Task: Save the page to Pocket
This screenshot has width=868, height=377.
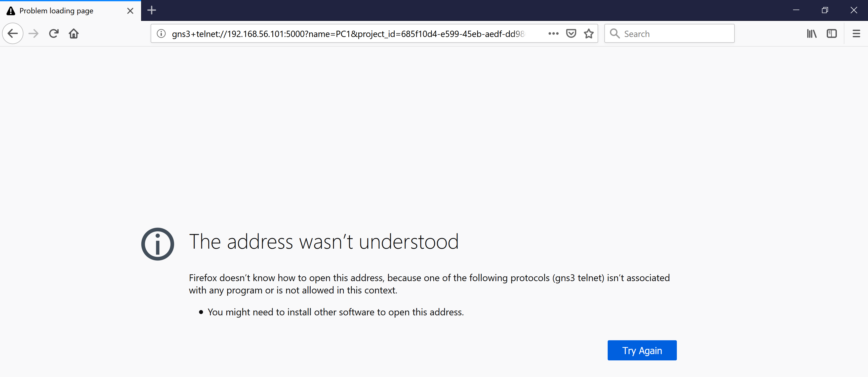Action: [571, 33]
